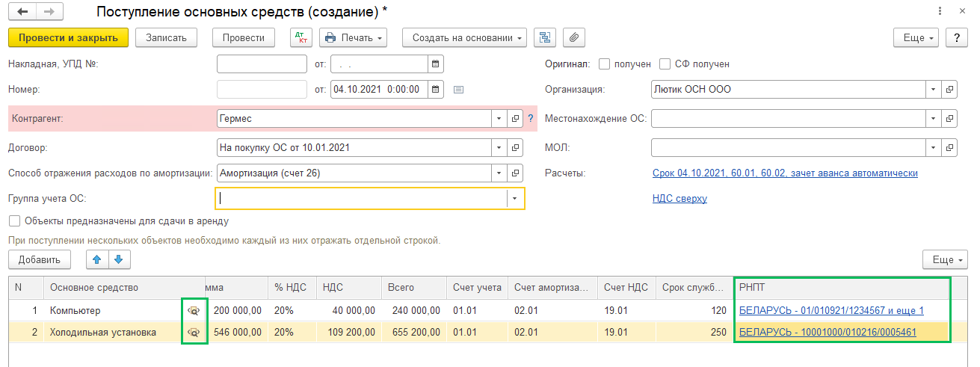980x367 pixels.
Task: Click the comment icon next to date
Action: (459, 89)
